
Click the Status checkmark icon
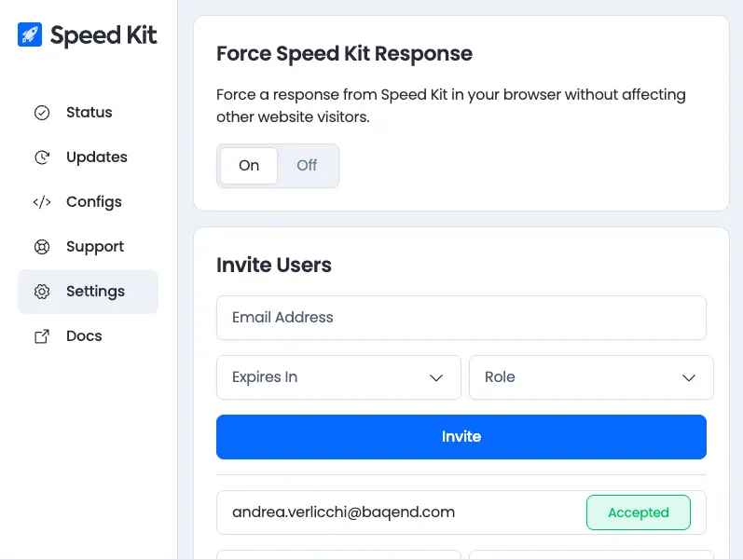tap(42, 113)
